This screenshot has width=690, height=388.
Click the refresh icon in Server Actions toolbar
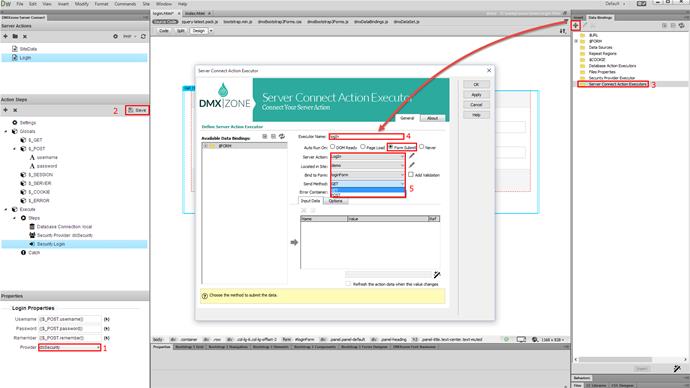pyautogui.click(x=143, y=36)
